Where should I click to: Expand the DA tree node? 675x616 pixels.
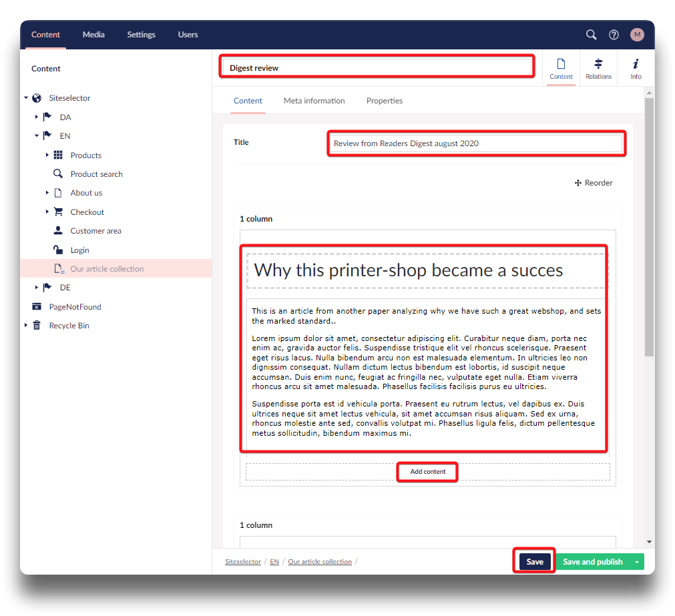(37, 117)
